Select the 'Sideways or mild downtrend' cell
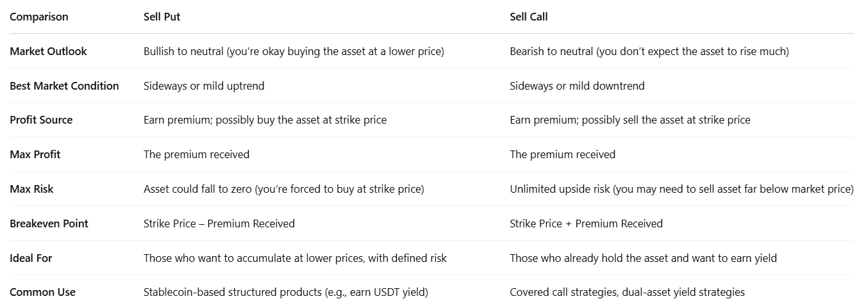Viewport: 868px width, 308px height. (x=577, y=86)
